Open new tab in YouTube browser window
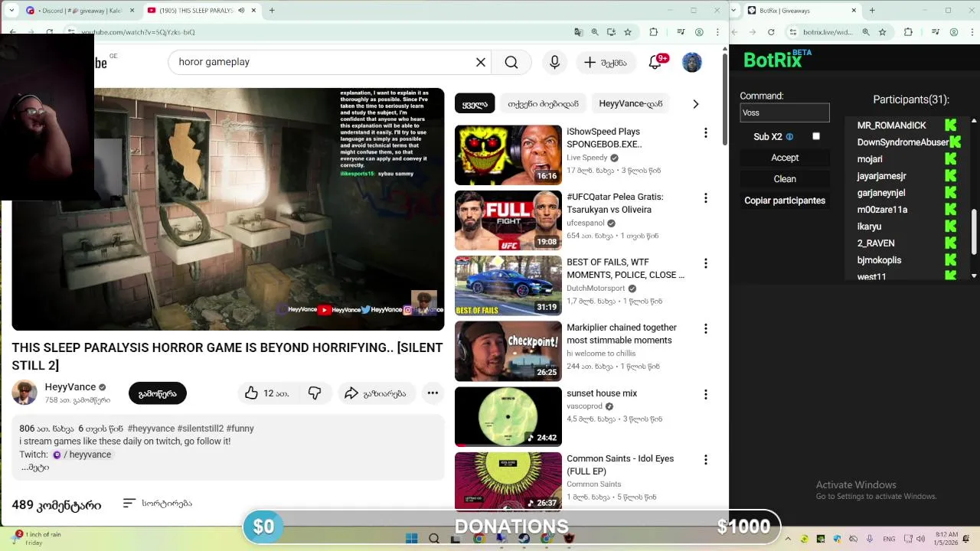 point(272,11)
